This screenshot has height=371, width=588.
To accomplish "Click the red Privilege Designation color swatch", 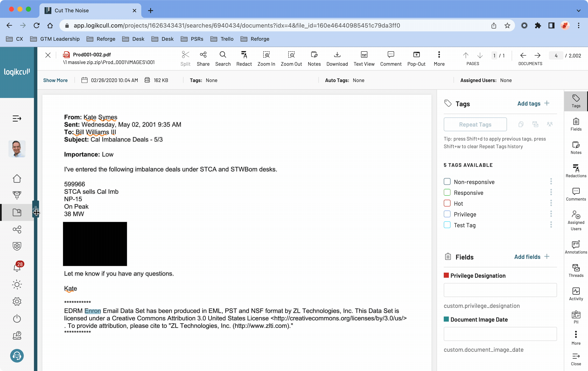I will coord(446,275).
